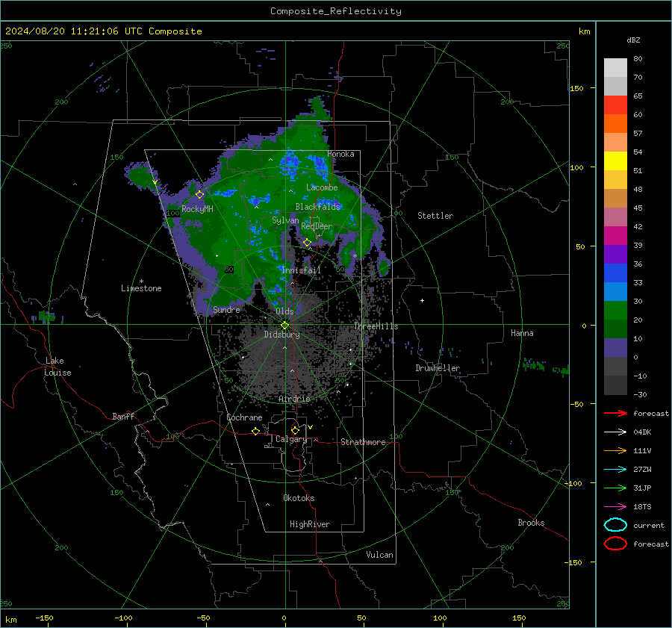Click the Calgary city label
Image resolution: width=672 pixels, height=628 pixels.
[x=291, y=439]
